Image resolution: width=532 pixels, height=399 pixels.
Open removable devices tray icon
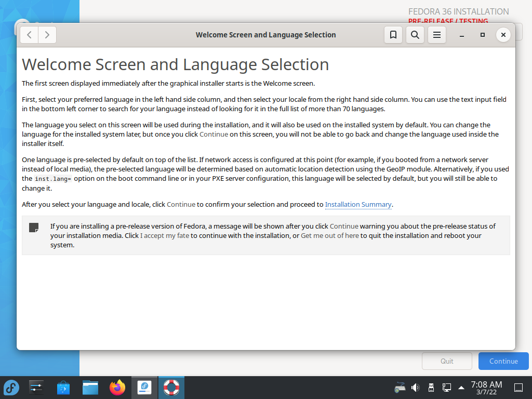click(431, 388)
